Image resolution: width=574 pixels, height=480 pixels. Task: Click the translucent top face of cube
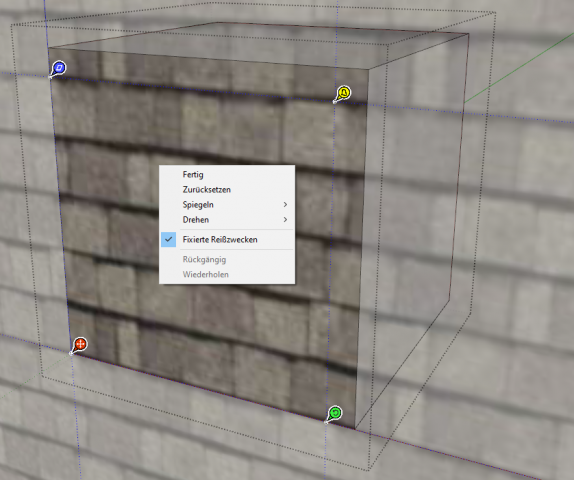pos(256,46)
